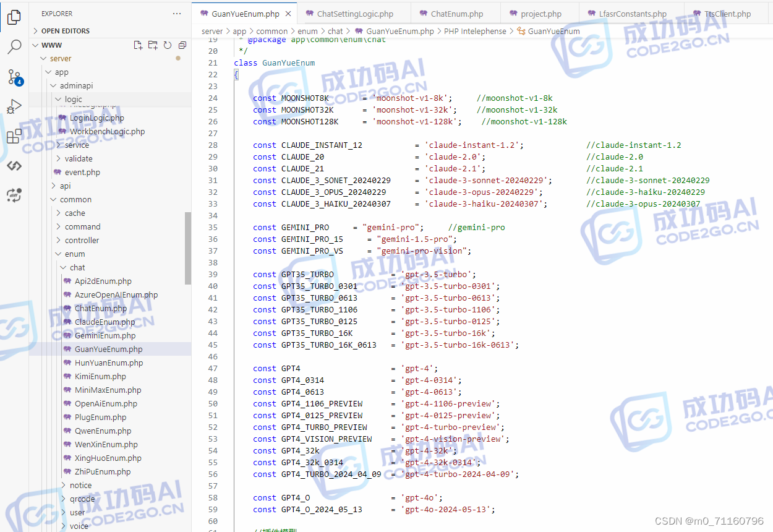Collapse the WWW workspace section
Viewport: 773px width, 532px height.
click(x=52, y=45)
